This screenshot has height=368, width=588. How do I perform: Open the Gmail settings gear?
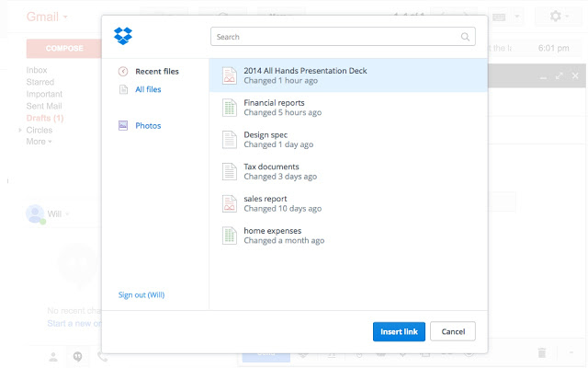(556, 17)
